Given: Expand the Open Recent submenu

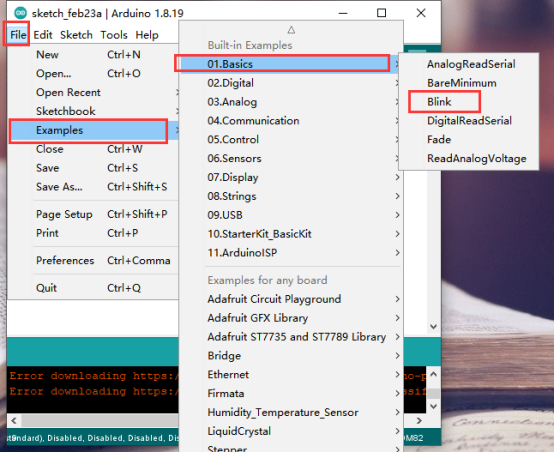Looking at the screenshot, I should point(93,92).
